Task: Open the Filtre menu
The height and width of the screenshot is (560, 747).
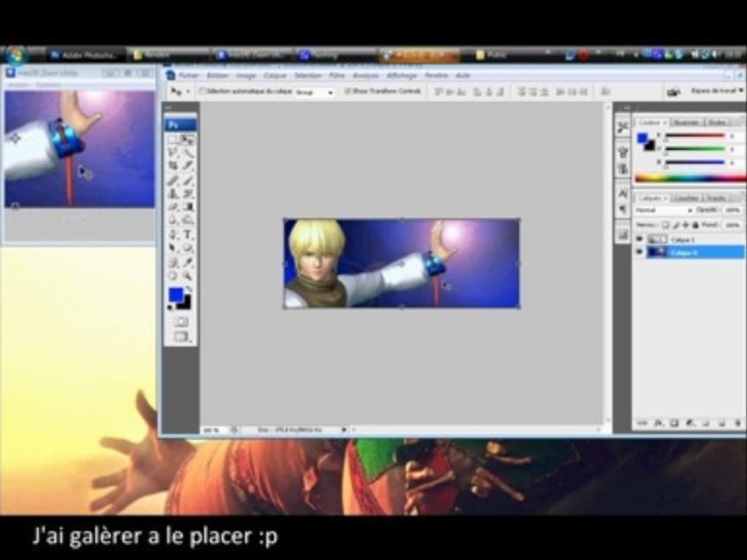Action: point(337,75)
